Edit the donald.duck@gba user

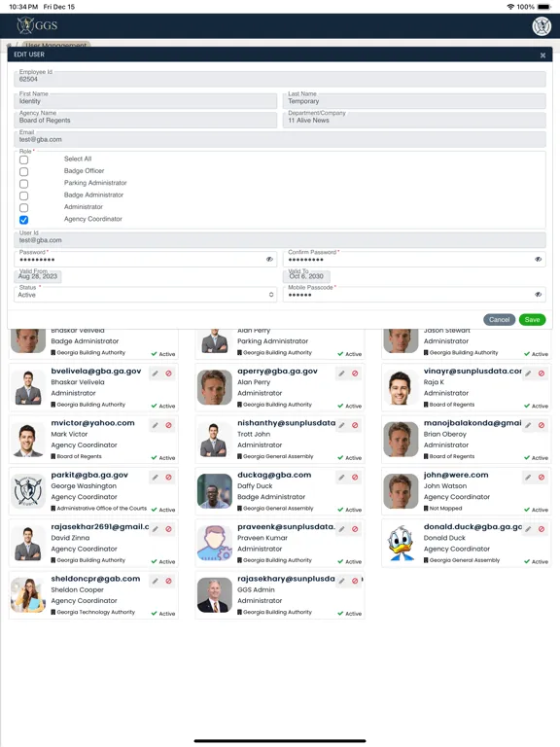click(528, 529)
